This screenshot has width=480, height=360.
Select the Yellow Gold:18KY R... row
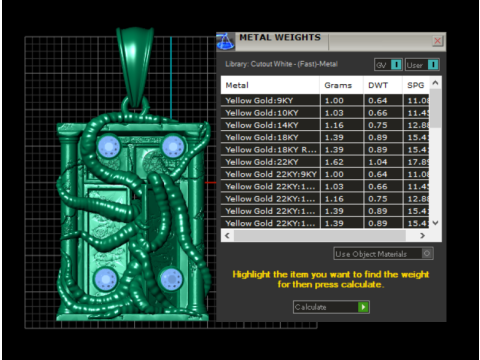[325, 150]
